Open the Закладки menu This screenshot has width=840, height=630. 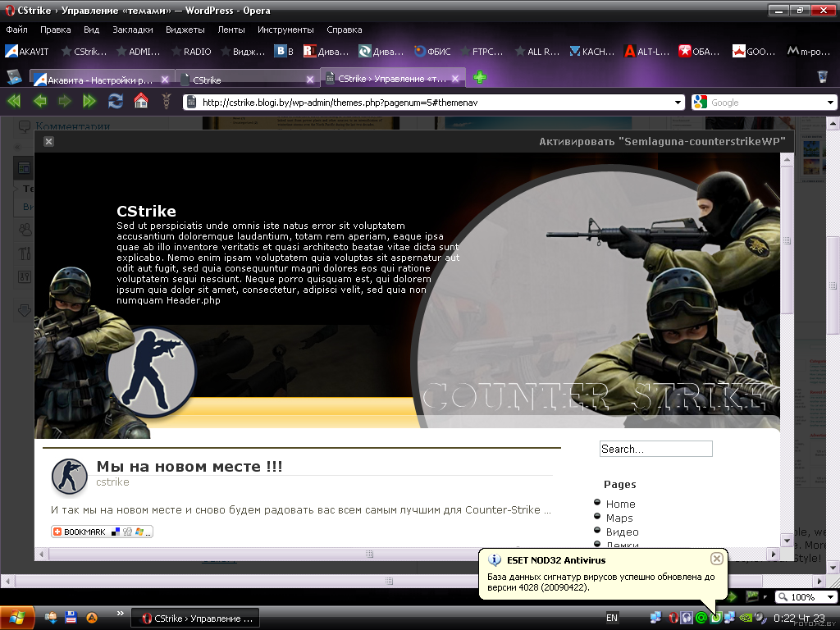click(133, 30)
